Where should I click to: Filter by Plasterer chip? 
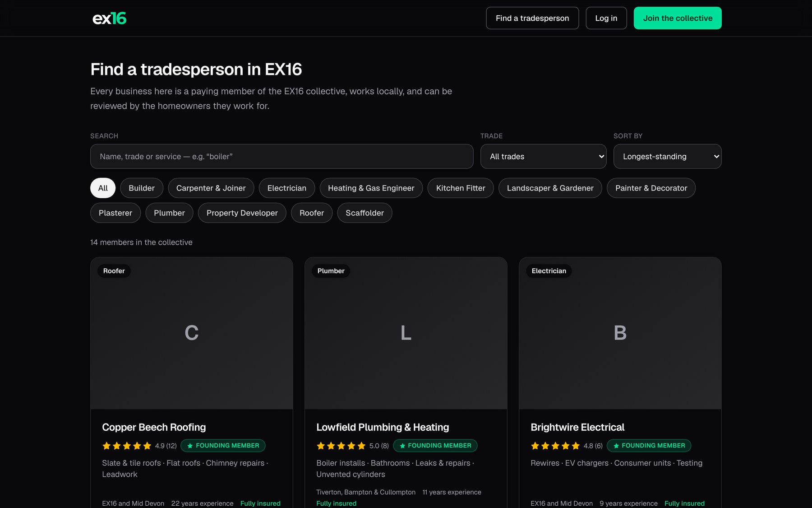(x=115, y=213)
